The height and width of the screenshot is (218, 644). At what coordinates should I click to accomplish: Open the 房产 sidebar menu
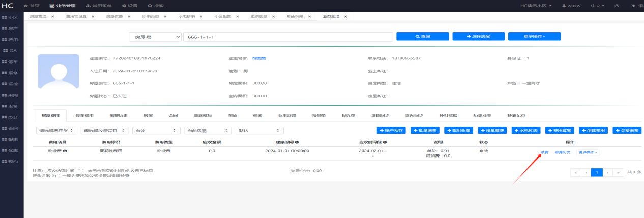pos(10,28)
